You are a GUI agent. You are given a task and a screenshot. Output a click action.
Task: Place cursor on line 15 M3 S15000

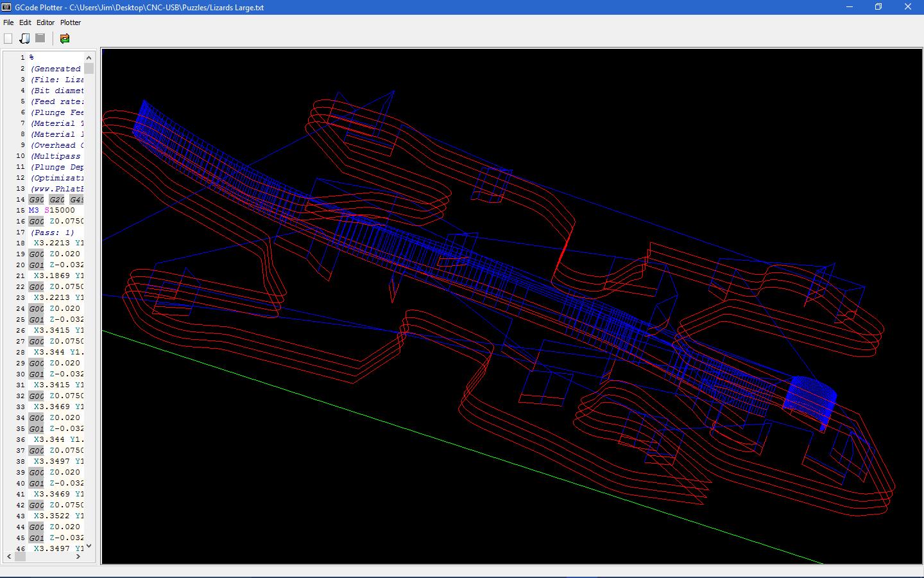pos(51,210)
